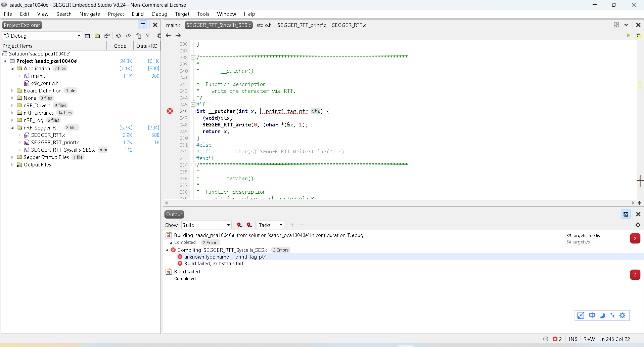Expand the nRF_Drivers folder
Screen dimensions: 644x347
(x=12, y=106)
